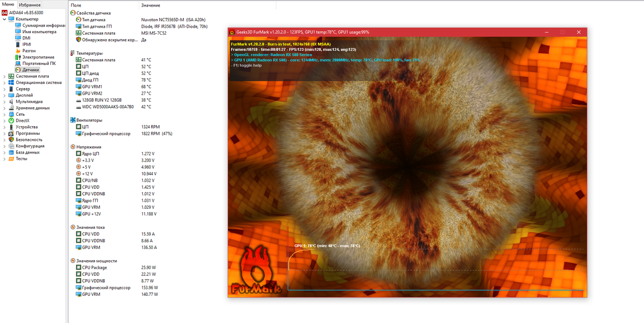The image size is (644, 323).
Task: Select the Значения мощности group icon
Action: (73, 261)
